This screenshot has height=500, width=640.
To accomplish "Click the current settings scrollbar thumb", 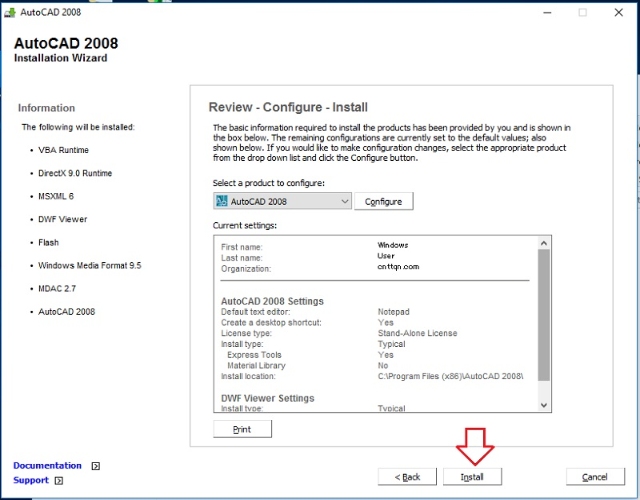I will pyautogui.click(x=544, y=315).
